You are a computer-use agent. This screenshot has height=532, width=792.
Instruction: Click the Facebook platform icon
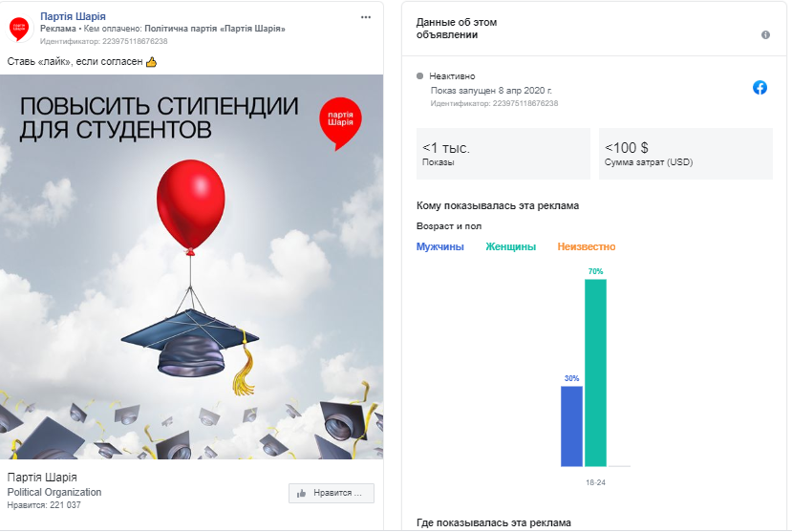click(760, 87)
